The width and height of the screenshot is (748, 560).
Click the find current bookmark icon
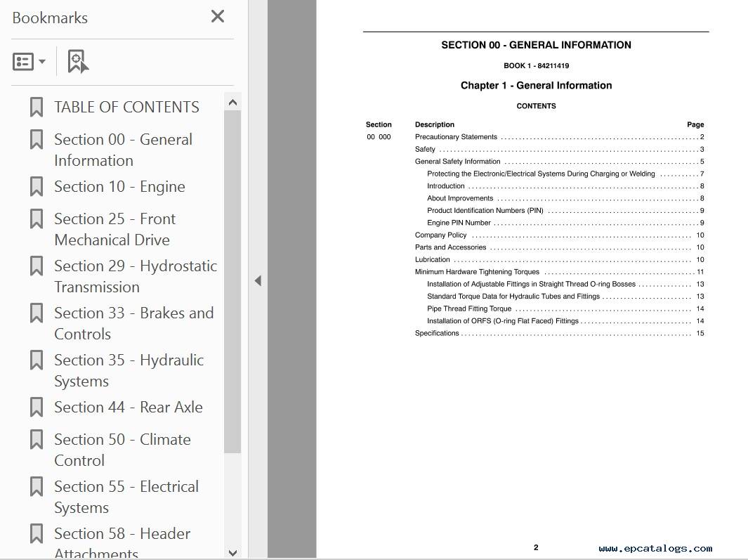78,62
